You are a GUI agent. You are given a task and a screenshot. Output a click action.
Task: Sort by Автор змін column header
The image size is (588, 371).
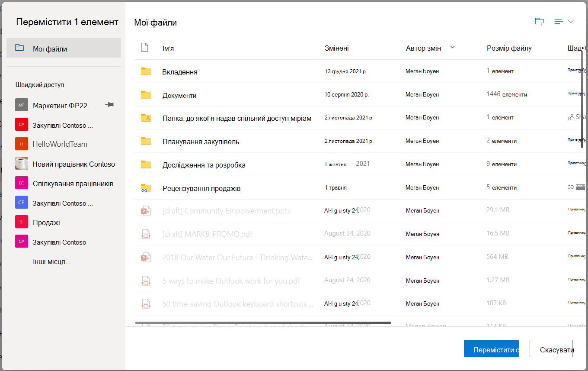coord(423,48)
